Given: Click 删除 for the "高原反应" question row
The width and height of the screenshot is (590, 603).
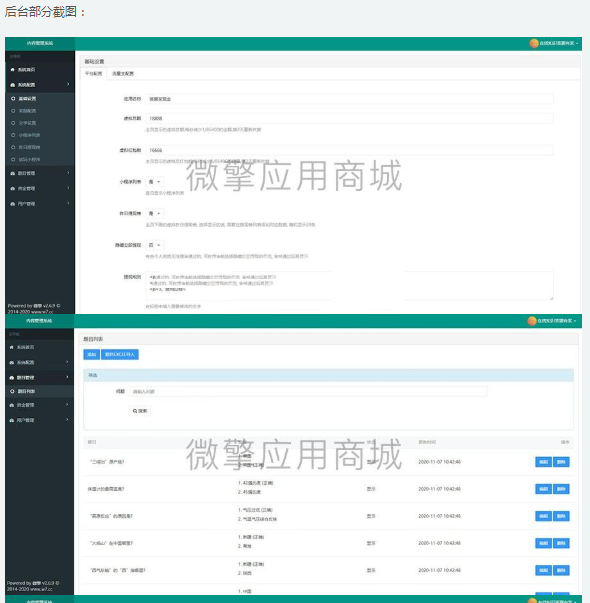Looking at the screenshot, I should pos(561,516).
